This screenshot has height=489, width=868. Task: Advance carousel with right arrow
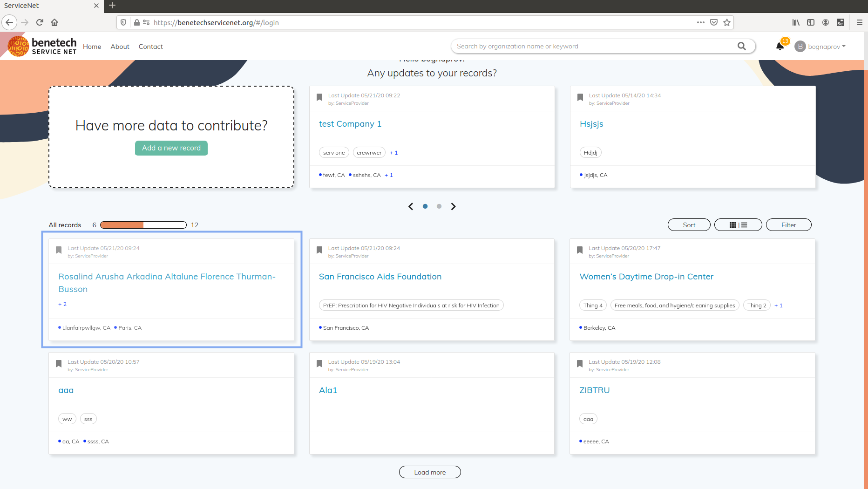tap(453, 206)
